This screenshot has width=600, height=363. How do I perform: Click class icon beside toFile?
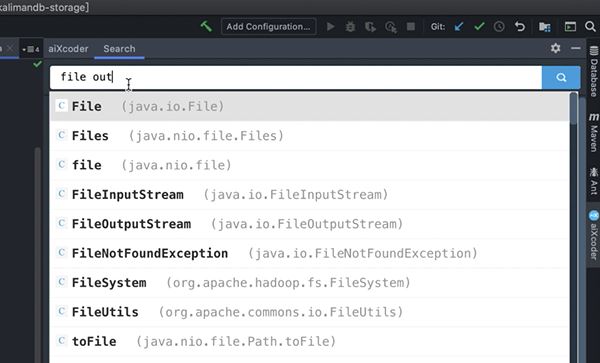tap(61, 340)
